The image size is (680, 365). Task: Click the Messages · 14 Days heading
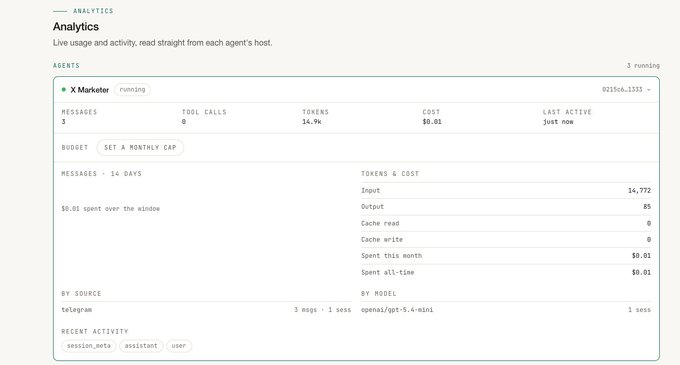[x=101, y=174]
